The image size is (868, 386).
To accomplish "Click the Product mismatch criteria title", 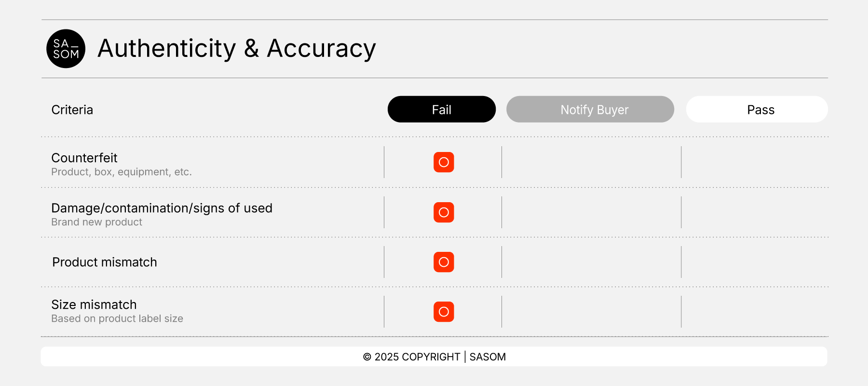I will pyautogui.click(x=105, y=262).
